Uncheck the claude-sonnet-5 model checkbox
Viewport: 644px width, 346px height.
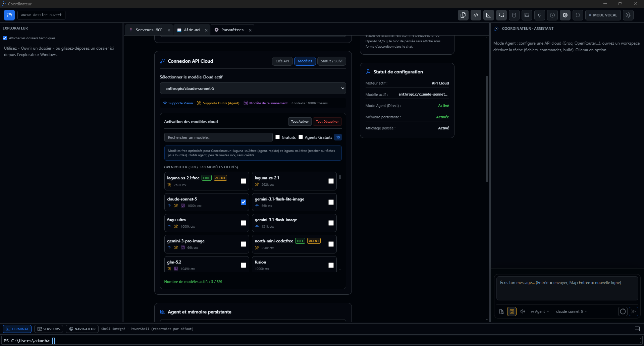pos(244,202)
